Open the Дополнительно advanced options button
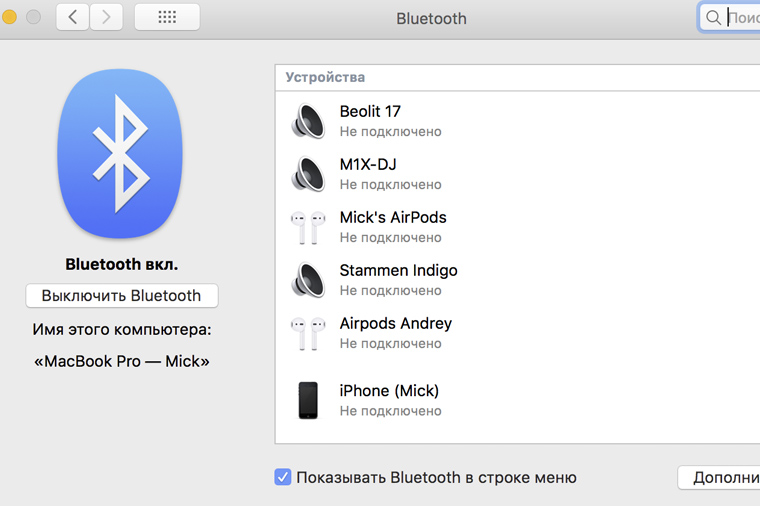Screen dimensions: 760x506 718,478
